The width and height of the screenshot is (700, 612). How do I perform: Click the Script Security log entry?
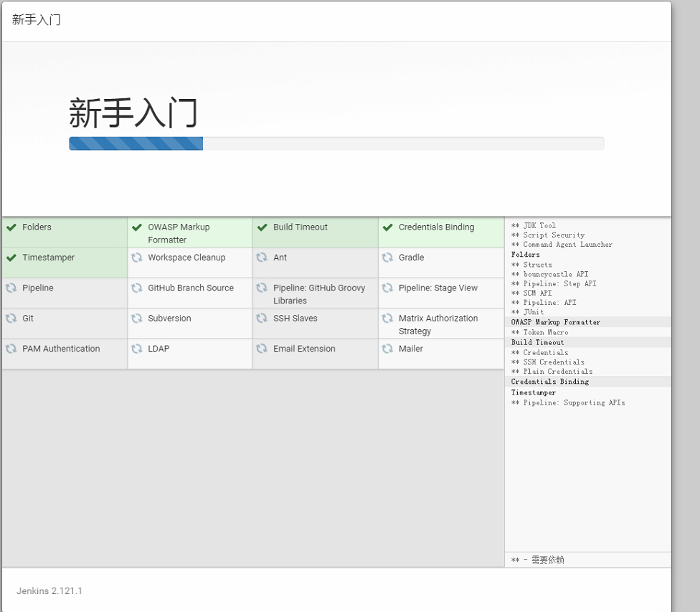[x=548, y=235]
